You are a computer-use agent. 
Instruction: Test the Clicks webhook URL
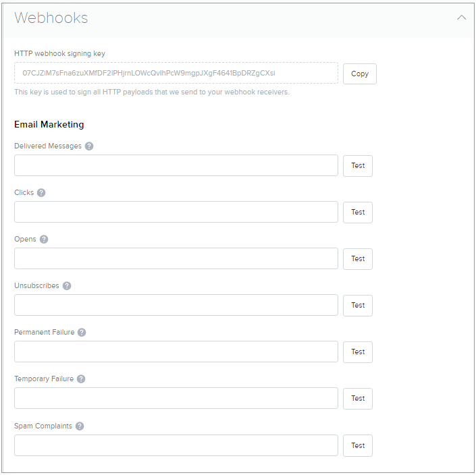point(358,212)
